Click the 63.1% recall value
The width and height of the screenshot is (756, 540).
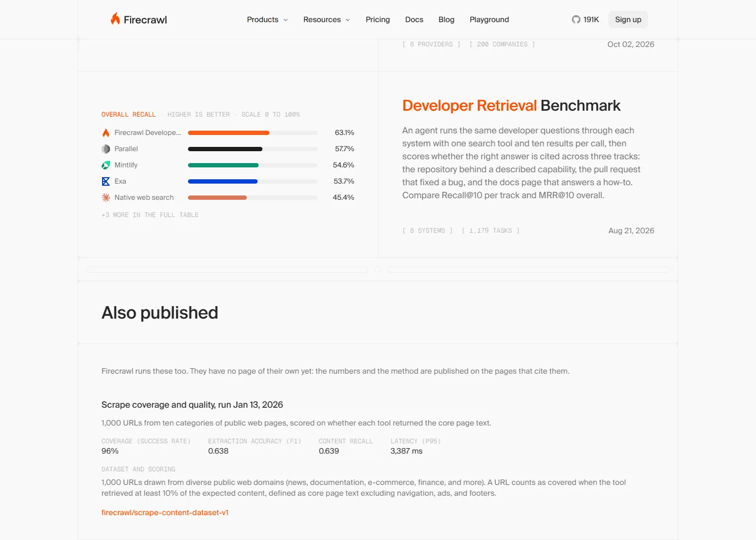pyautogui.click(x=345, y=132)
